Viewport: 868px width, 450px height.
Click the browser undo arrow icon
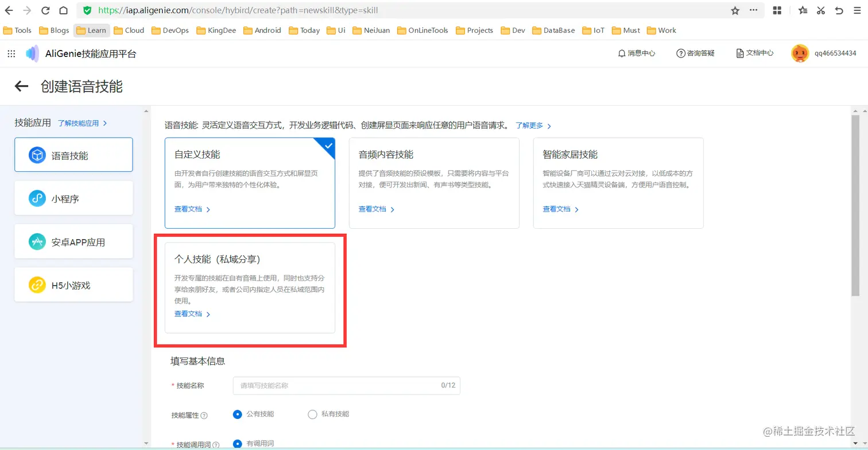tap(839, 10)
